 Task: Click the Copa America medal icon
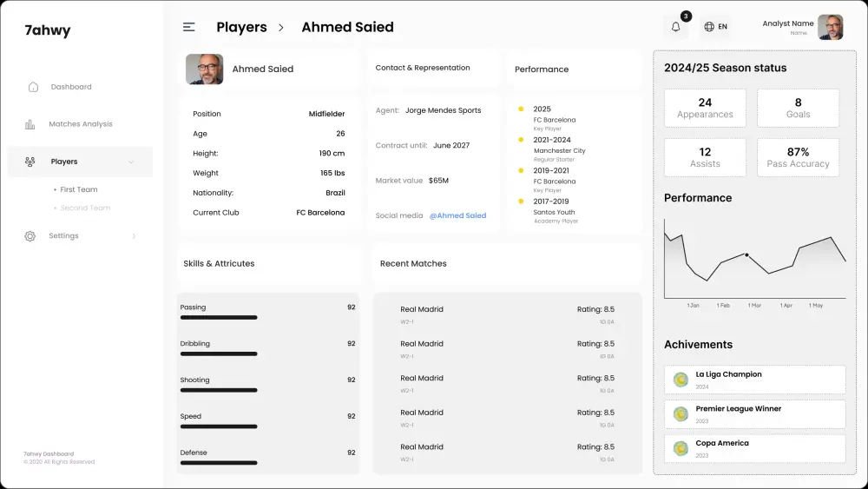(x=681, y=448)
